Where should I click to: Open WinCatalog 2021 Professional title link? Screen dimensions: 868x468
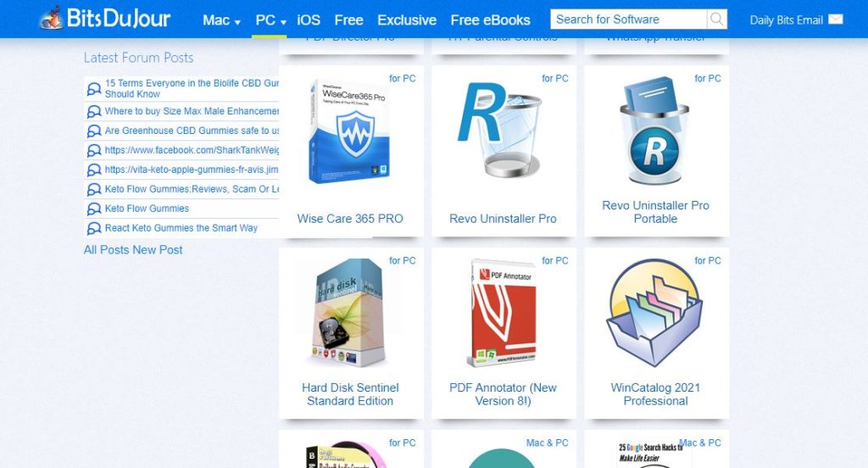tap(655, 394)
